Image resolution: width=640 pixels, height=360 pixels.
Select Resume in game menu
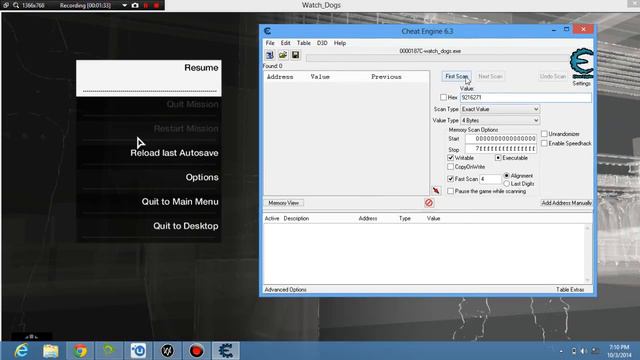click(149, 78)
